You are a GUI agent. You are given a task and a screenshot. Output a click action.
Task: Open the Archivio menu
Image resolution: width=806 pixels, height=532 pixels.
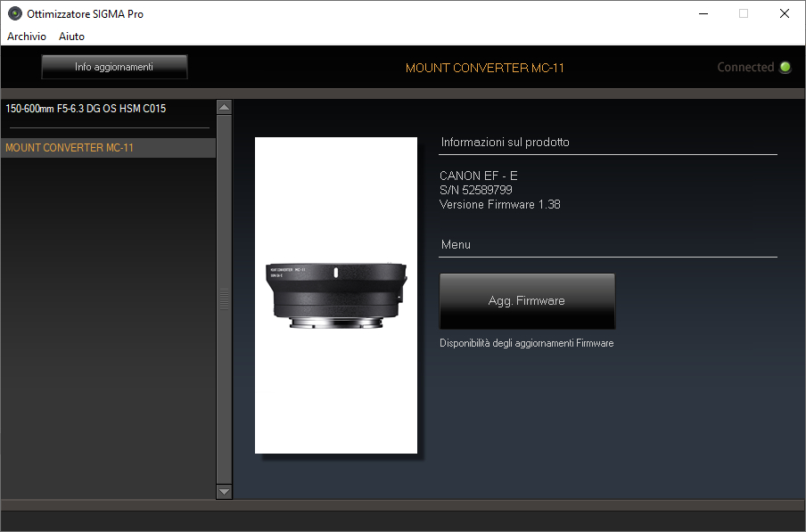(x=27, y=37)
